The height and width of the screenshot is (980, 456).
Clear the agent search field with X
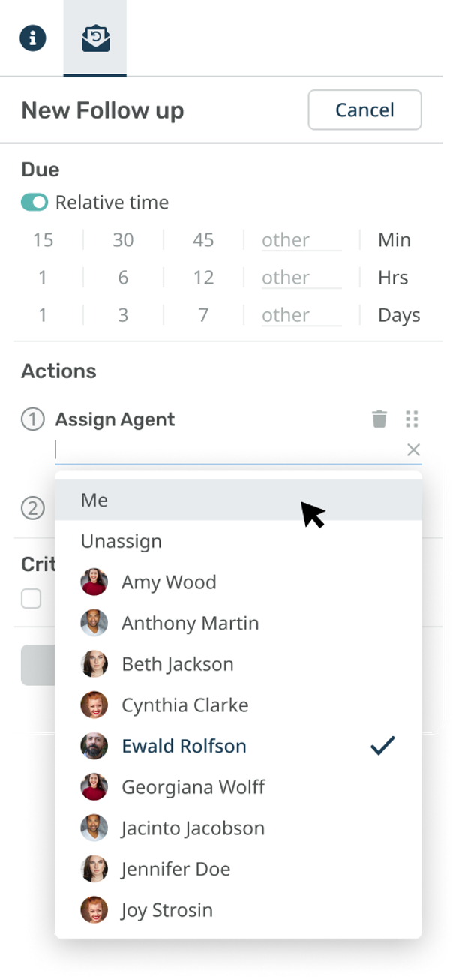point(413,449)
